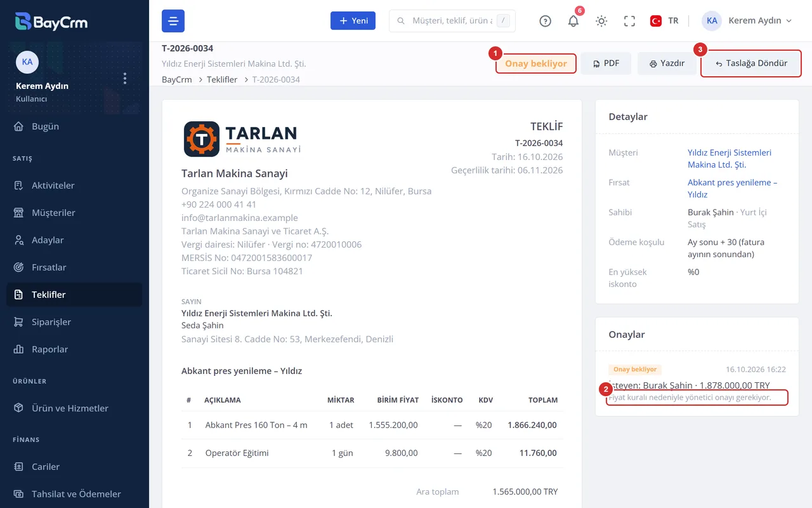Download the quote with the PDF button
Viewport: 812px width, 508px height.
pyautogui.click(x=606, y=63)
